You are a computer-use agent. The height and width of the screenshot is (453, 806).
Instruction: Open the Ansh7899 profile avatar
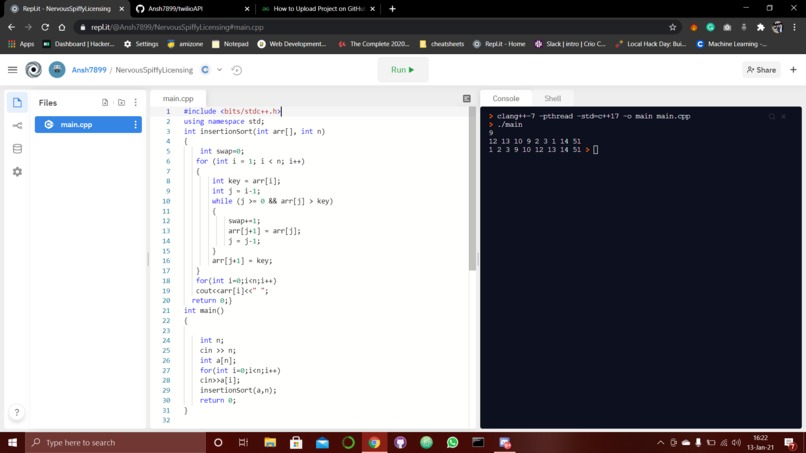pyautogui.click(x=57, y=69)
